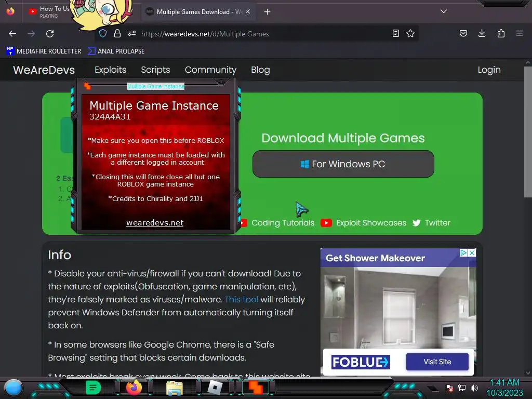Bookmark this page with the star icon
The width and height of the screenshot is (532, 399).
point(410,33)
